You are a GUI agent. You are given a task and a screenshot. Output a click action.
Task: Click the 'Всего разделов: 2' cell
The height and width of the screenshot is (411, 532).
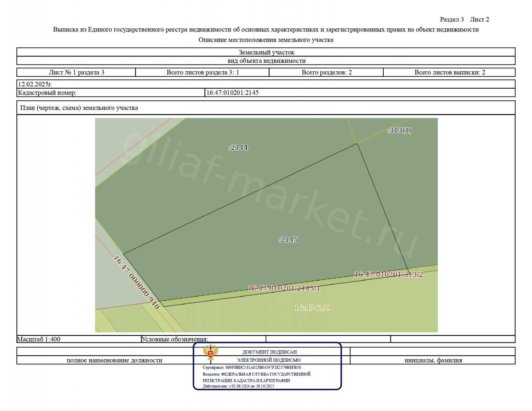point(326,72)
